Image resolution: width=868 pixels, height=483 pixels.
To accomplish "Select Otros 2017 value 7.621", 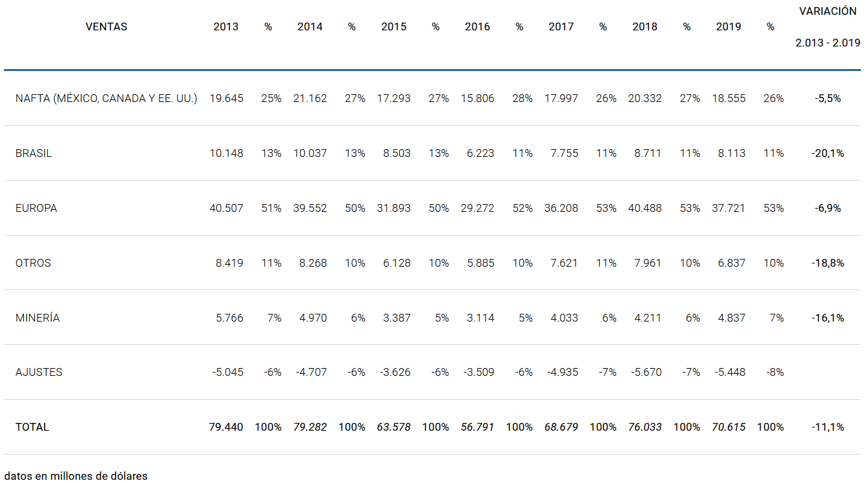I will pyautogui.click(x=561, y=263).
